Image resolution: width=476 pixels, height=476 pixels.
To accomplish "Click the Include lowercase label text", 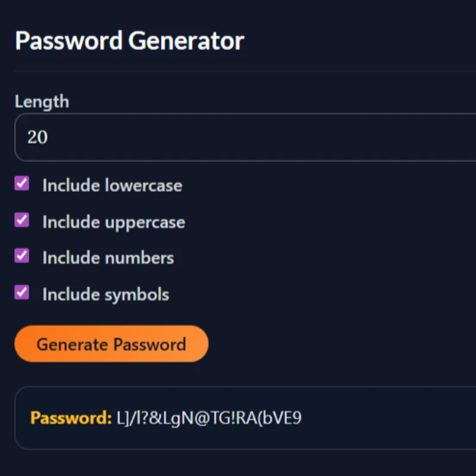I will coord(112,185).
